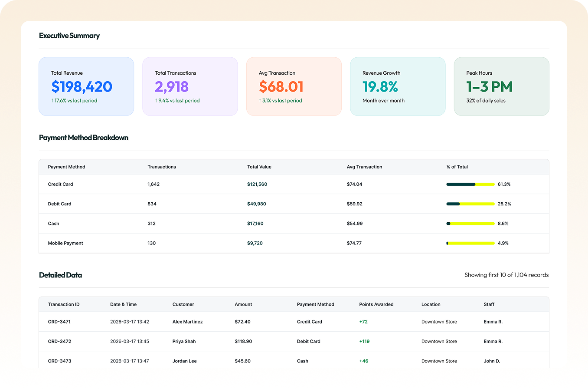The width and height of the screenshot is (588, 389).
Task: Sort by the Points Awarded column header
Action: [376, 304]
